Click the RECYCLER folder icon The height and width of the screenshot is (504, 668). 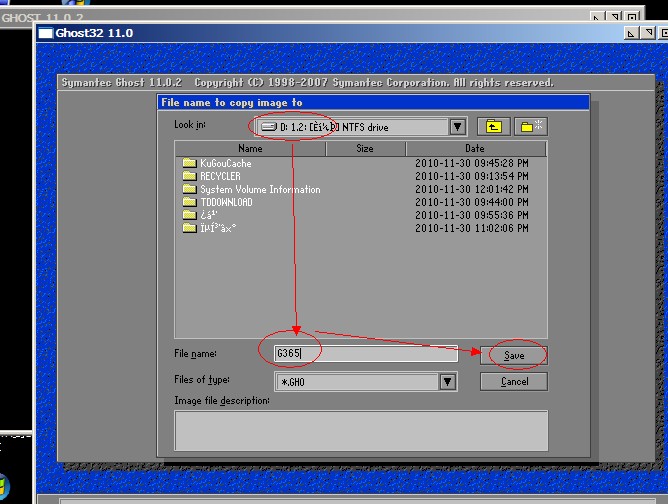[x=189, y=176]
